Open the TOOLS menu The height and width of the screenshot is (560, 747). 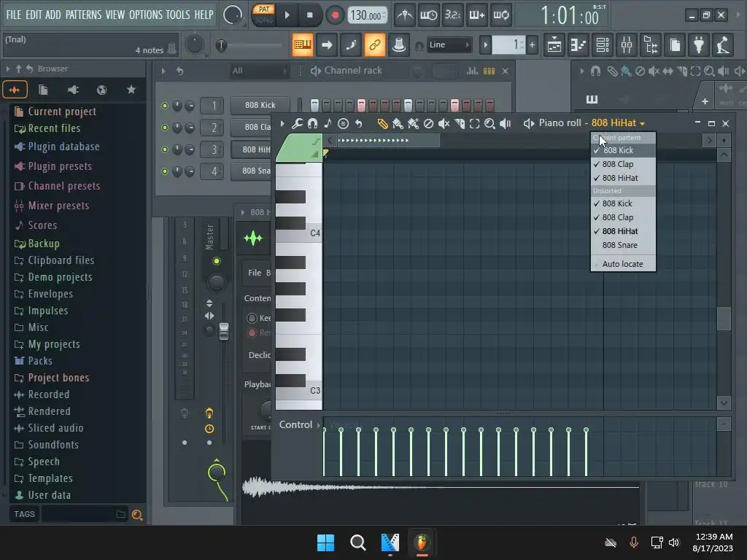coord(178,15)
